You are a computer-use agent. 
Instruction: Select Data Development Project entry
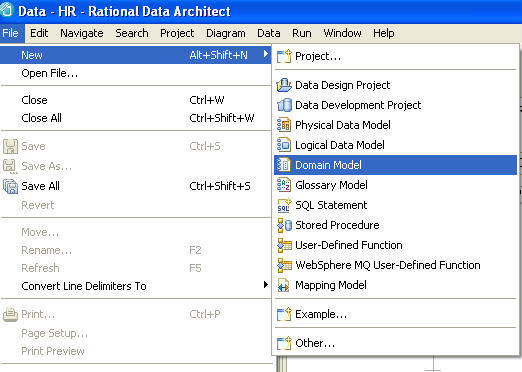click(396, 105)
